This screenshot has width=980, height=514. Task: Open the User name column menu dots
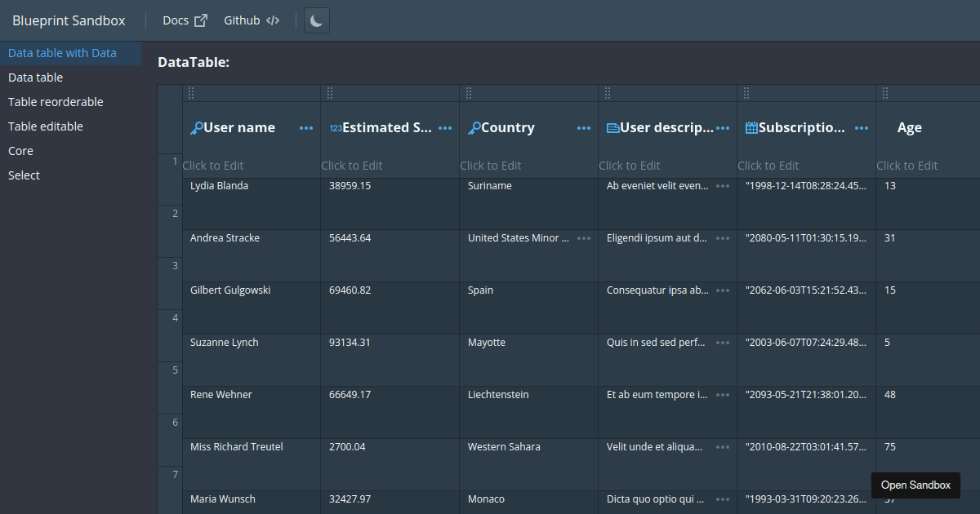click(306, 128)
